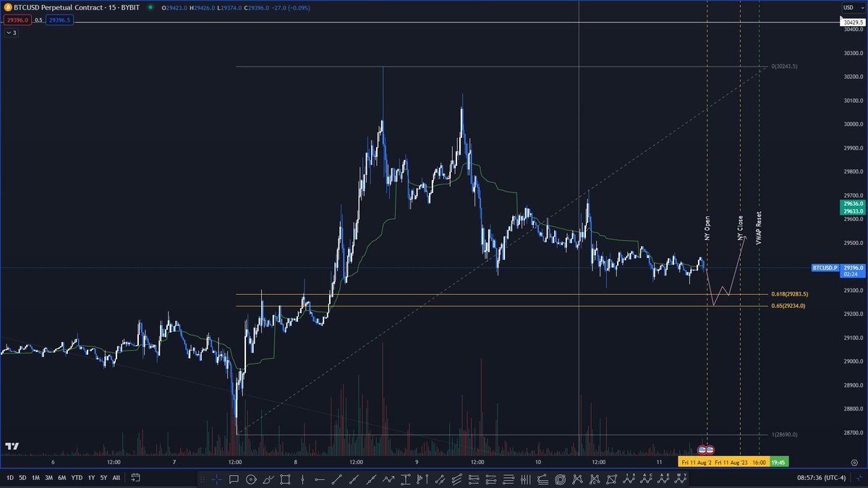This screenshot has width=868, height=488.
Task: Click the red sell price 29396.0 button
Action: point(18,20)
